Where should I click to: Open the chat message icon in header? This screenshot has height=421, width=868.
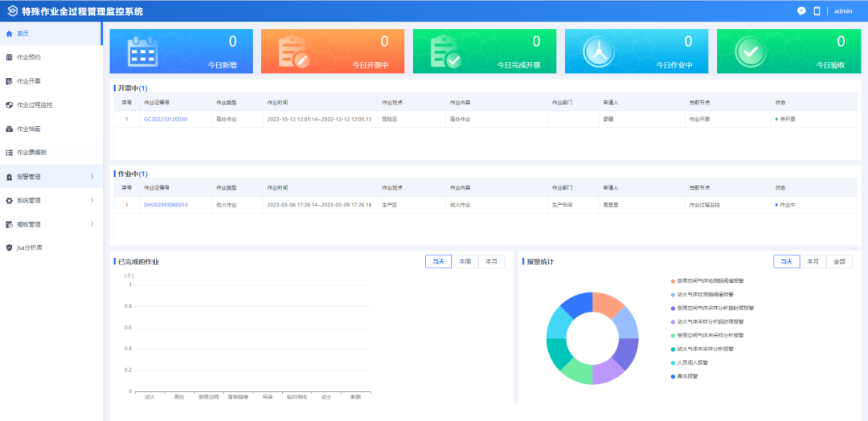click(801, 11)
